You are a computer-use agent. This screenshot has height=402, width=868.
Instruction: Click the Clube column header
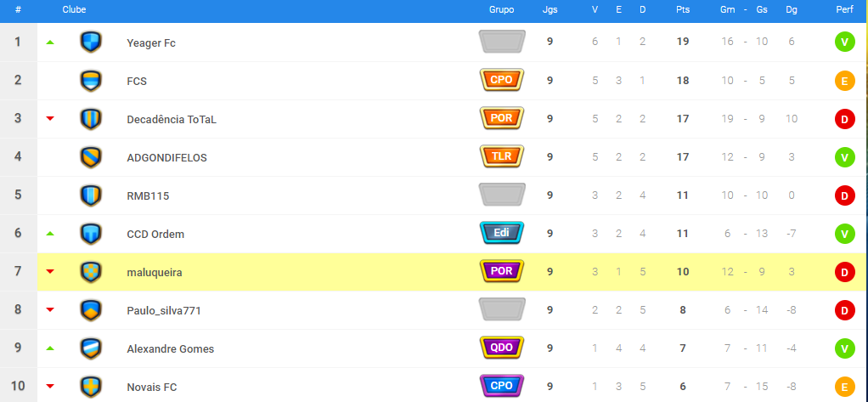74,10
